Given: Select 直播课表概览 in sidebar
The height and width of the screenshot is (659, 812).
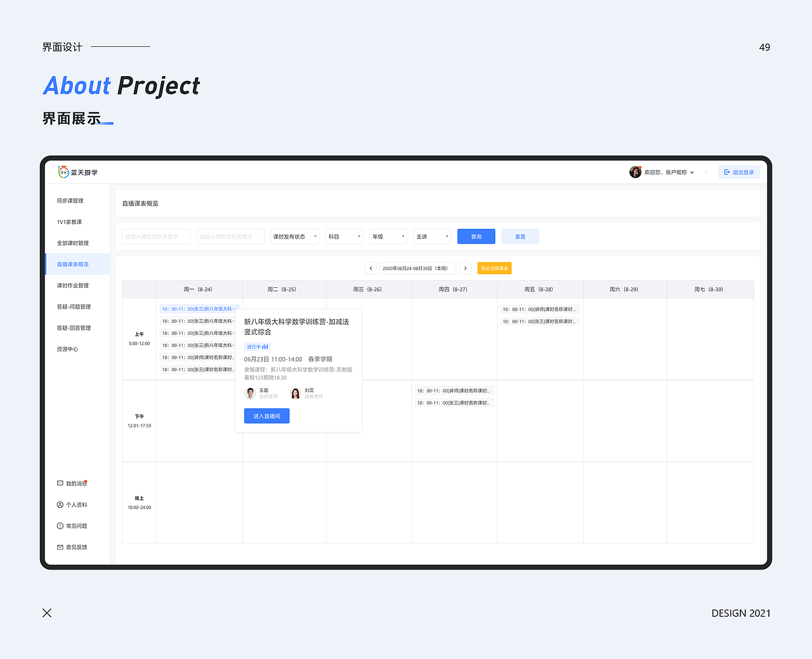Looking at the screenshot, I should 77,264.
